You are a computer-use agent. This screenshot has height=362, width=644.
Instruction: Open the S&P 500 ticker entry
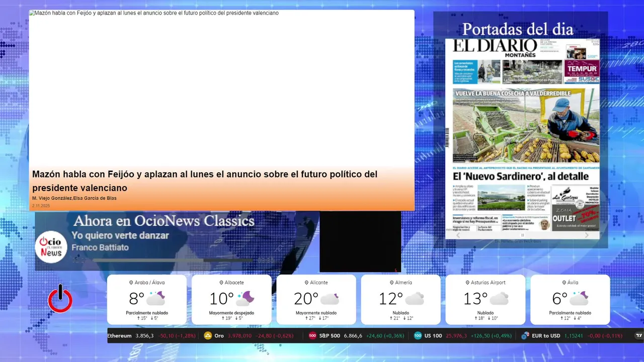(x=356, y=336)
